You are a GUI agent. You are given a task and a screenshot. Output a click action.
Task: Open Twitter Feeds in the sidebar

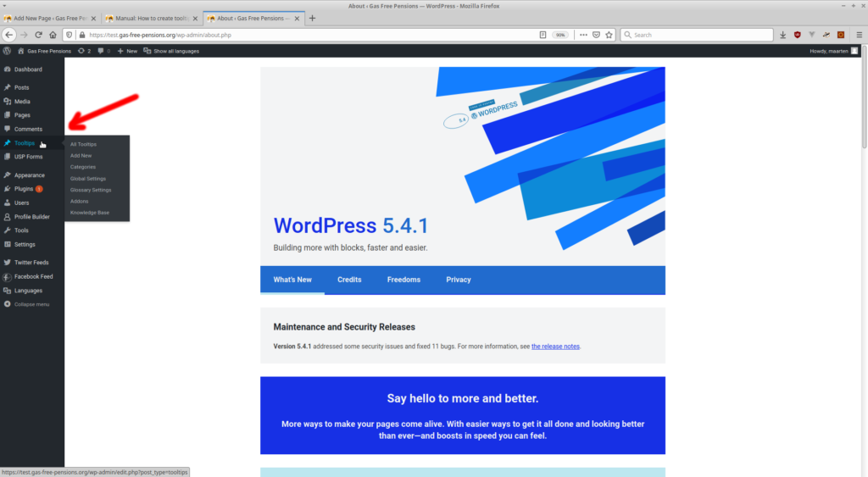(x=32, y=263)
